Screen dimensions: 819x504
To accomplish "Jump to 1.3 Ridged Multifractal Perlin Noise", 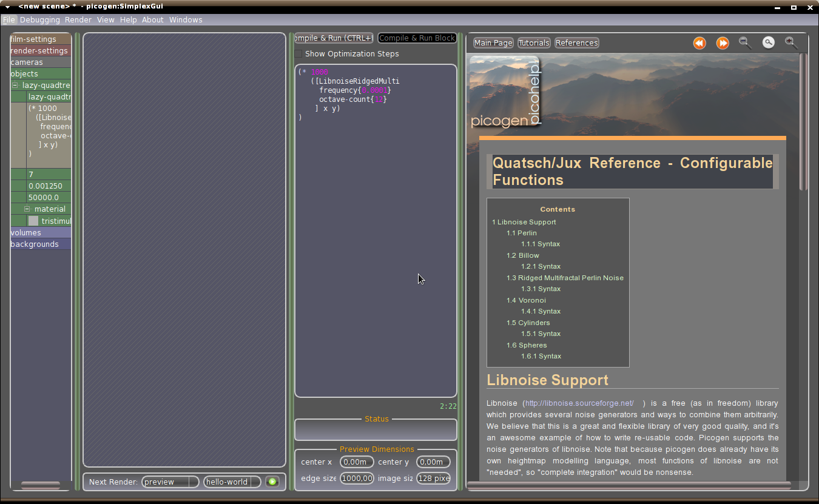I will [x=565, y=278].
